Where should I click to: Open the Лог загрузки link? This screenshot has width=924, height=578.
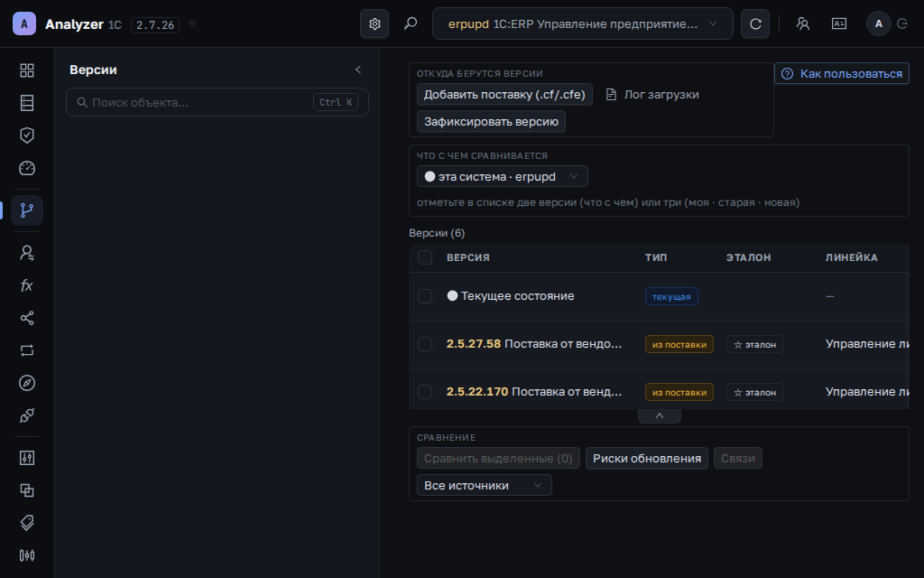coord(653,94)
